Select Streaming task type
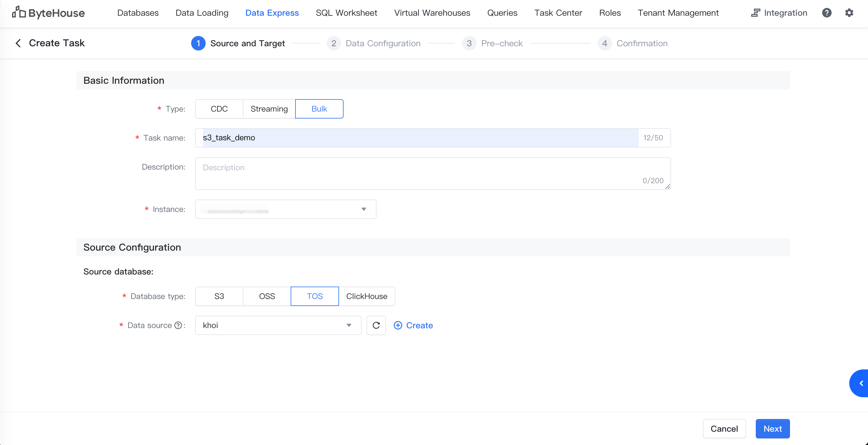 coord(269,109)
